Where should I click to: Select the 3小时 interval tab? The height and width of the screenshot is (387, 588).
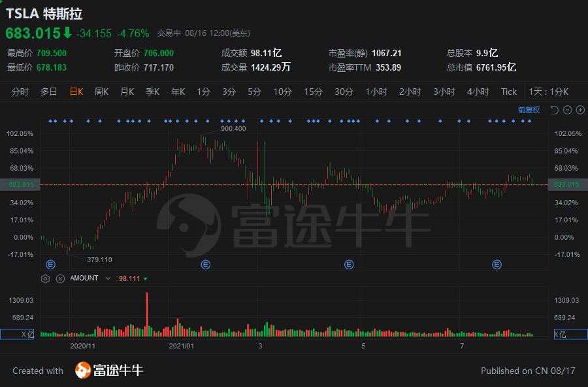click(x=444, y=92)
